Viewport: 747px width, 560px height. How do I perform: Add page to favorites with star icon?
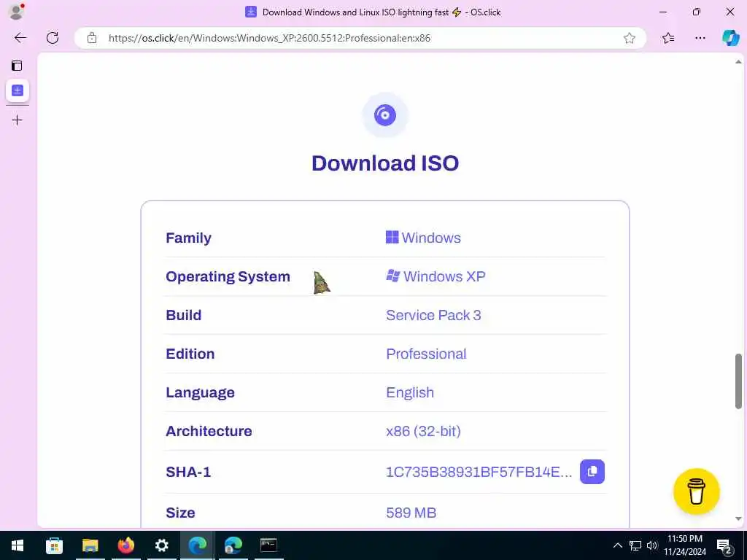coord(630,38)
